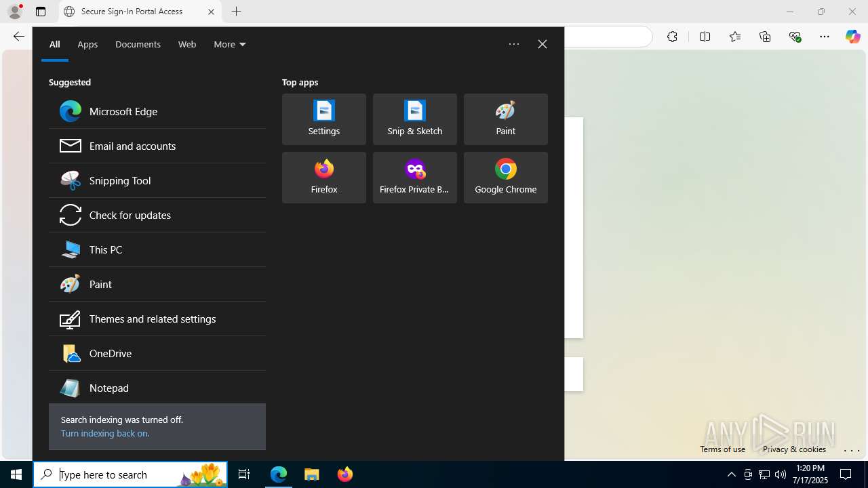Launch Firefox Private Browsing tile
868x488 pixels.
[415, 178]
